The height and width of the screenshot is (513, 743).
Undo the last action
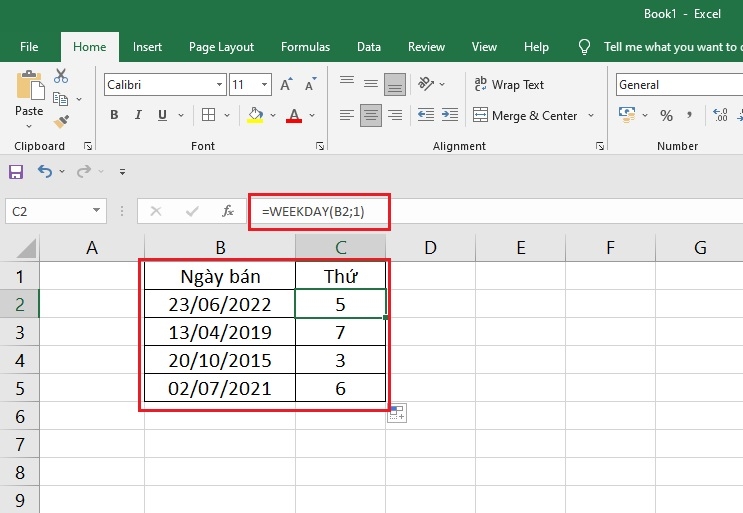point(45,171)
